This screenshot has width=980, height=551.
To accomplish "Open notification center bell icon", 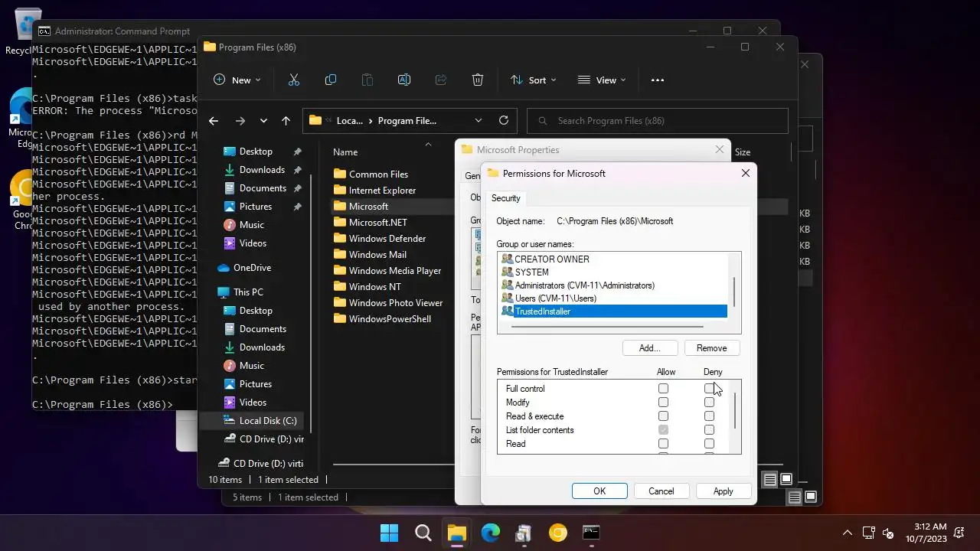I will coord(960,533).
